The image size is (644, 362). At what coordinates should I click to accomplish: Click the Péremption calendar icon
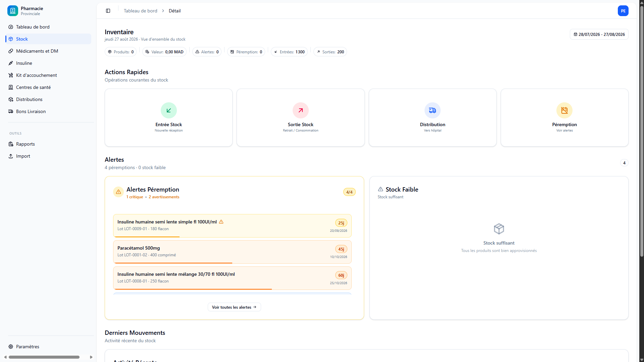coord(564,110)
